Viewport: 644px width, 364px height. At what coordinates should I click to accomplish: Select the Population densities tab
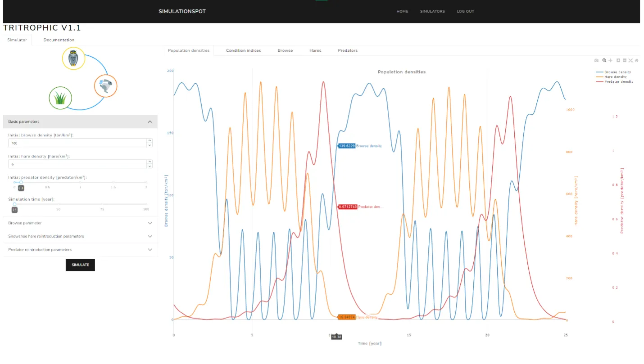pyautogui.click(x=189, y=50)
